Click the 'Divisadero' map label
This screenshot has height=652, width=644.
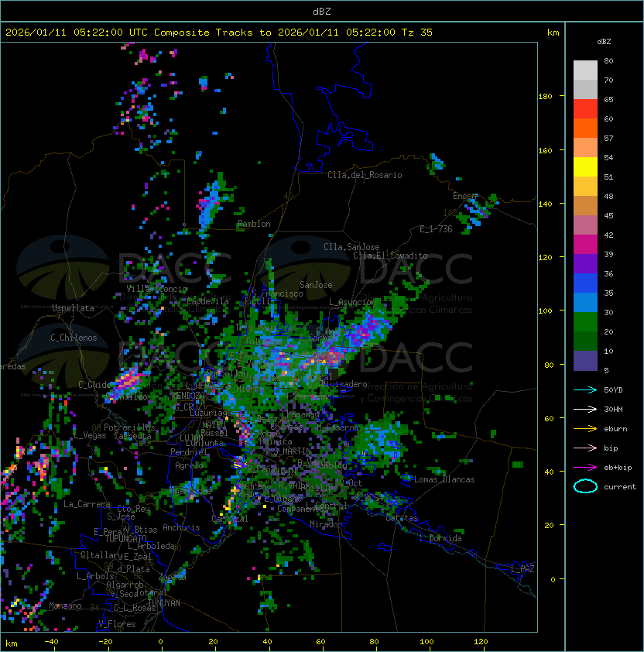pyautogui.click(x=344, y=384)
